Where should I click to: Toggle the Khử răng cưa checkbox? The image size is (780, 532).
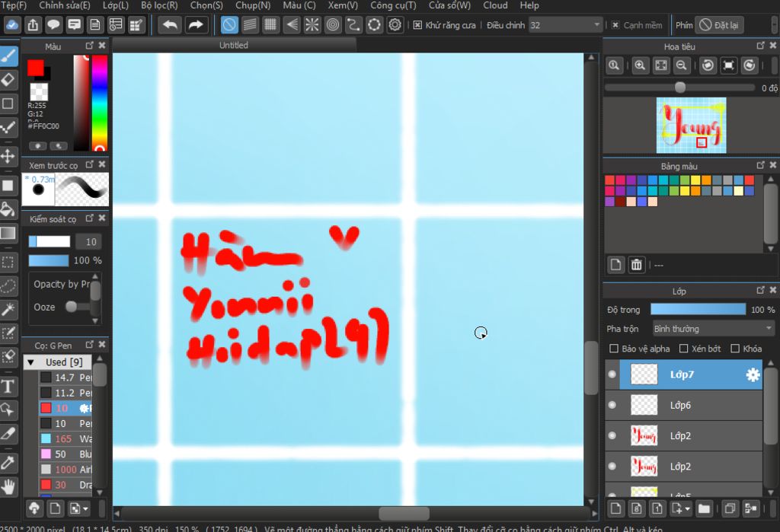pos(418,25)
